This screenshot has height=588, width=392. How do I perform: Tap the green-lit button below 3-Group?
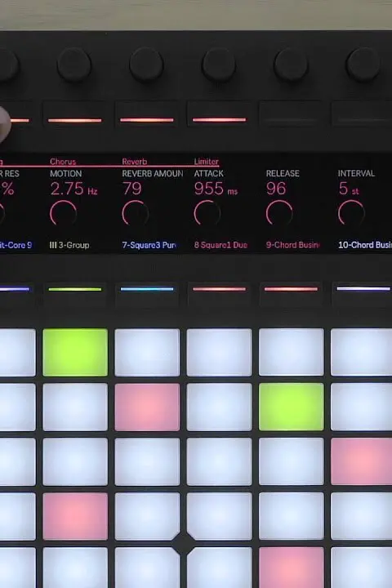pyautogui.click(x=74, y=289)
